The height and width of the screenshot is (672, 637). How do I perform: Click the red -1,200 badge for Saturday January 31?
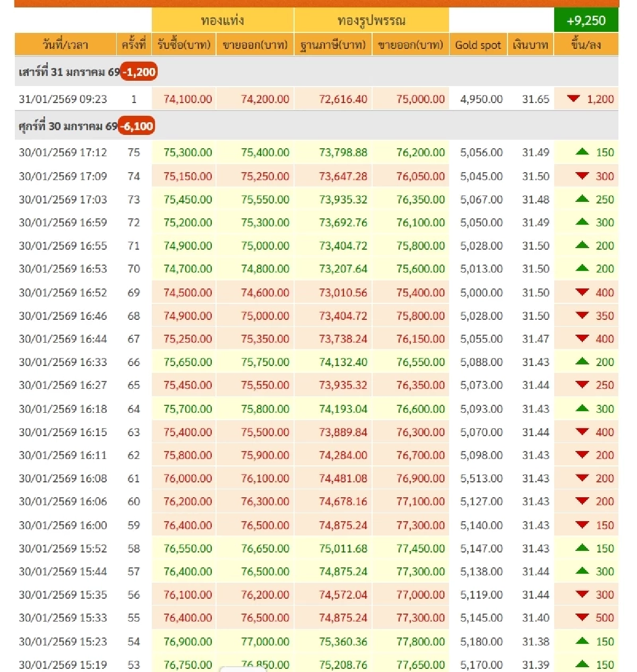coord(139,71)
